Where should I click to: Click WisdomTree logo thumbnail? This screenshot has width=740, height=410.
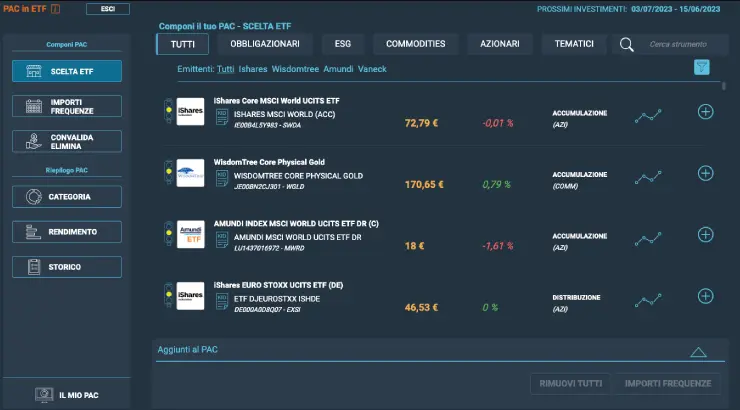click(190, 173)
